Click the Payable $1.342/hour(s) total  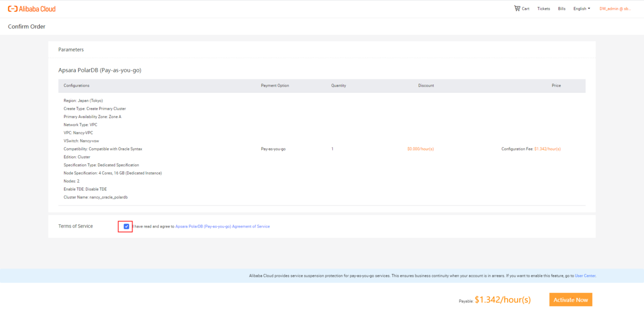(495, 300)
